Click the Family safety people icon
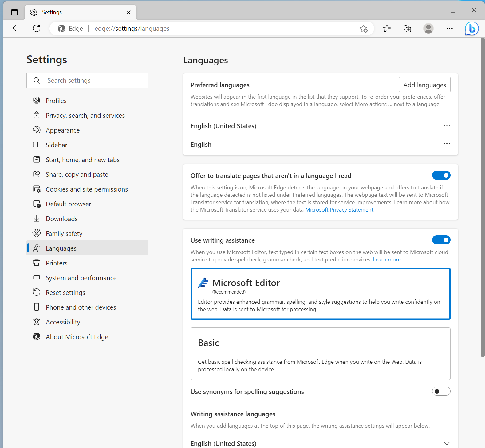The image size is (485, 448). tap(37, 233)
